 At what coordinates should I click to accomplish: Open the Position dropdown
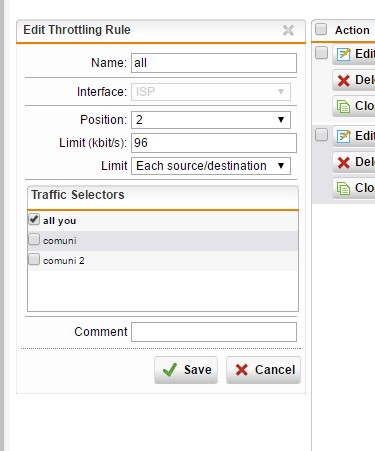[211, 120]
